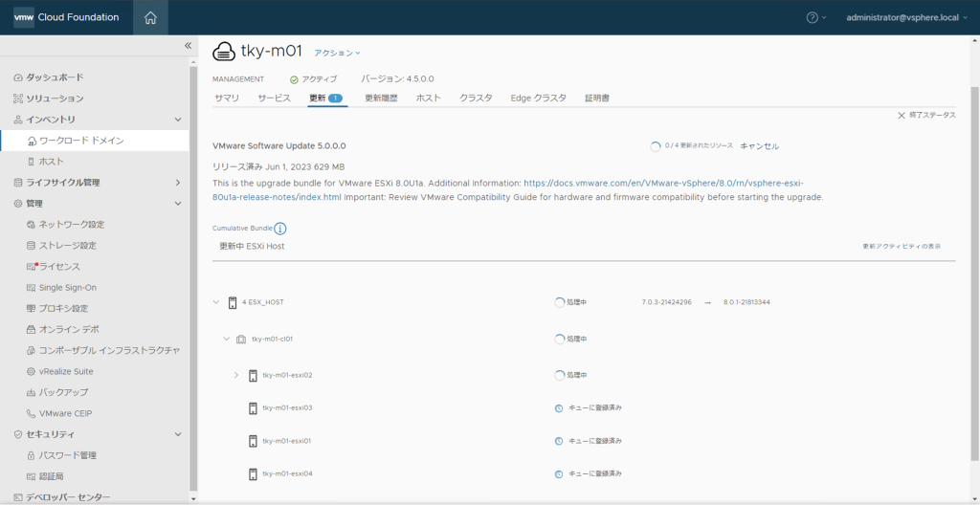Click the tky-m01-esxi04 host icon
Screen dimensions: 980x505
tap(253, 473)
